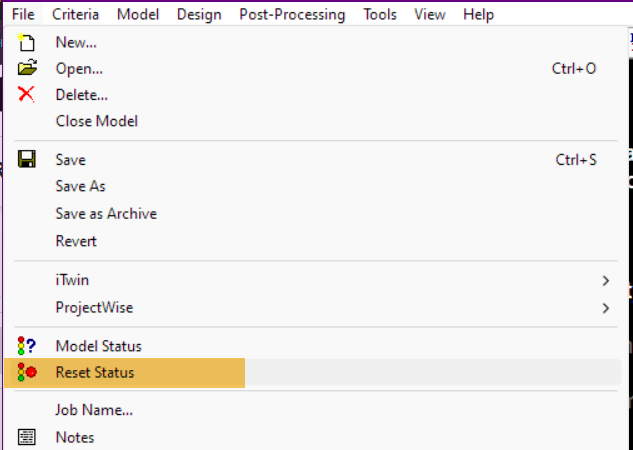Select Save as Archive option
Image resolution: width=633 pixels, height=450 pixels.
(106, 213)
